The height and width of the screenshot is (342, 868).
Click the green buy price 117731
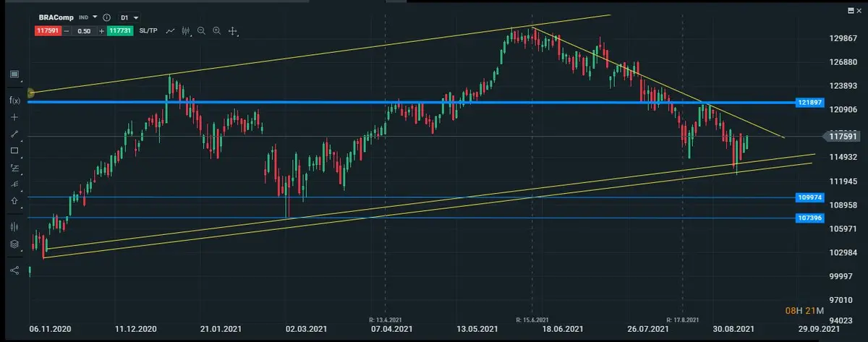coord(121,31)
